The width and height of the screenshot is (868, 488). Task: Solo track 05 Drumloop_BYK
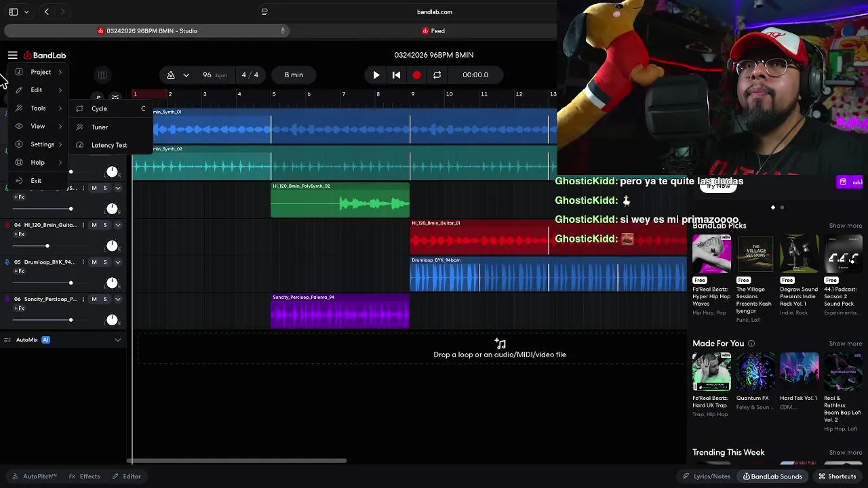(104, 262)
